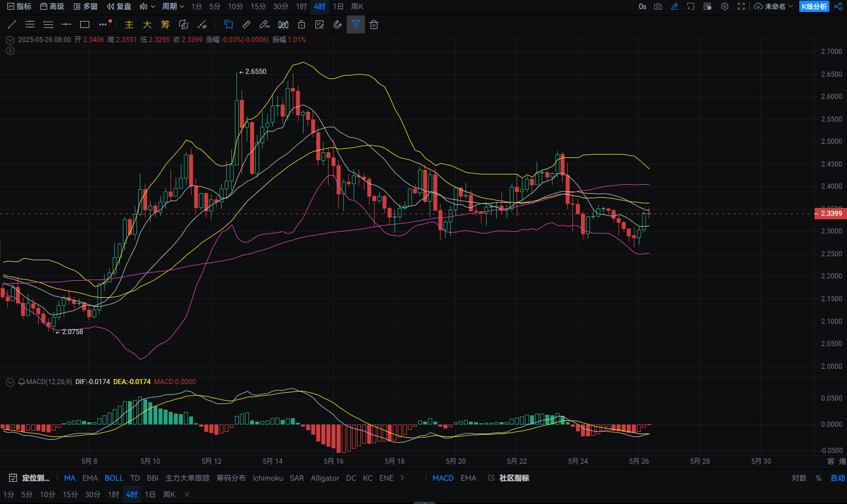
Task: Click the trash icon to delete drawings
Action: point(373,24)
